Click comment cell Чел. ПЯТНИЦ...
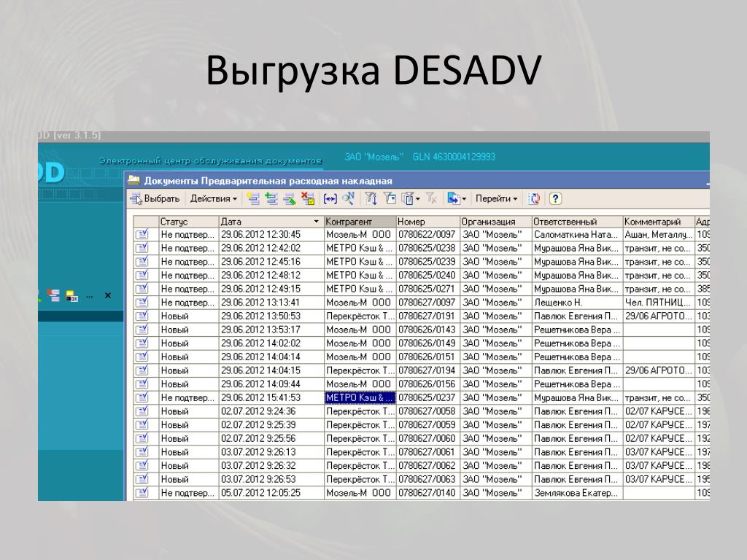This screenshot has width=747, height=560. [x=659, y=303]
